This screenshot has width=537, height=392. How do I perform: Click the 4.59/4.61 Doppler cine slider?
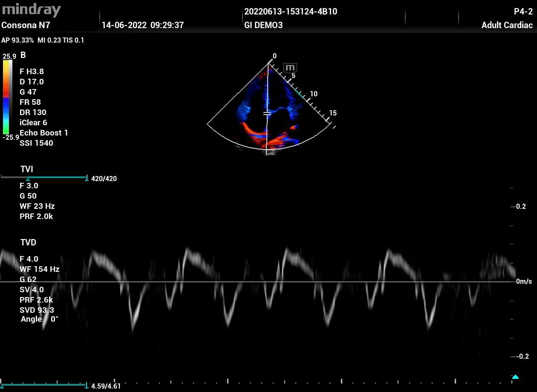[44, 385]
